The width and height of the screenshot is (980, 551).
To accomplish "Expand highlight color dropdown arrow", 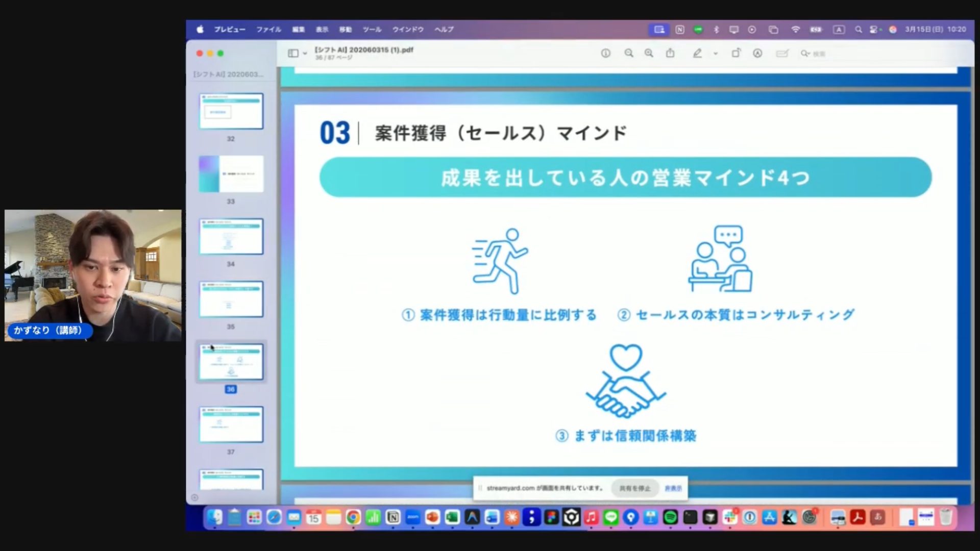I will pyautogui.click(x=716, y=53).
